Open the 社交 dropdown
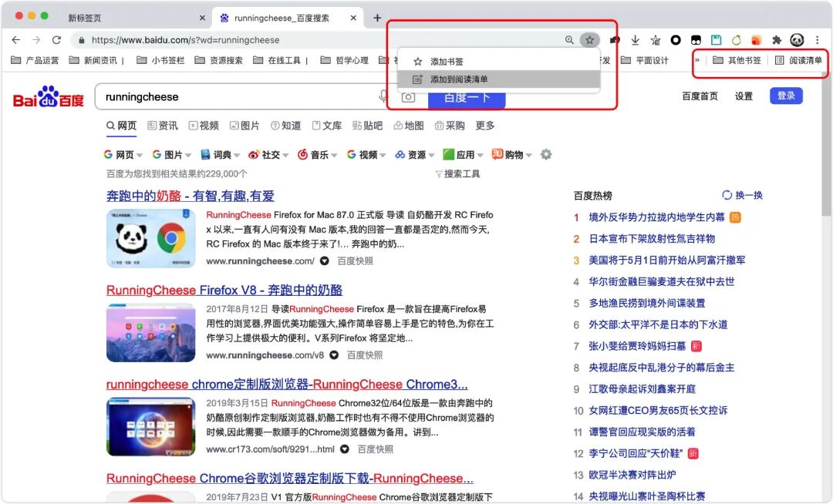833x504 pixels. 268,155
